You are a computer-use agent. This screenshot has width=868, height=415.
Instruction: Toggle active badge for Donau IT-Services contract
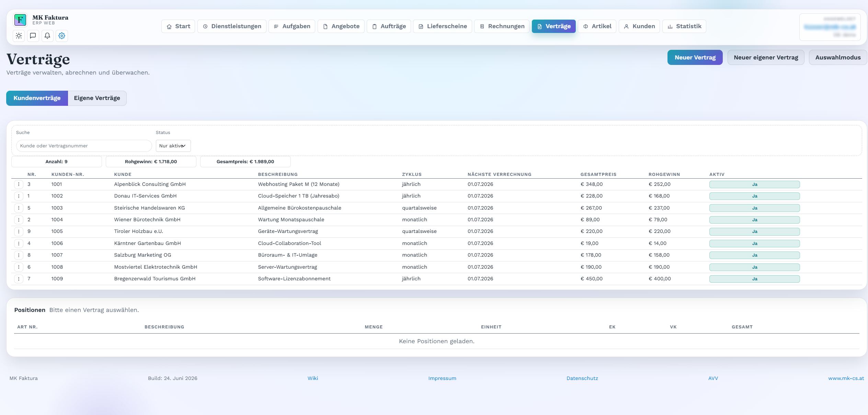coord(754,196)
